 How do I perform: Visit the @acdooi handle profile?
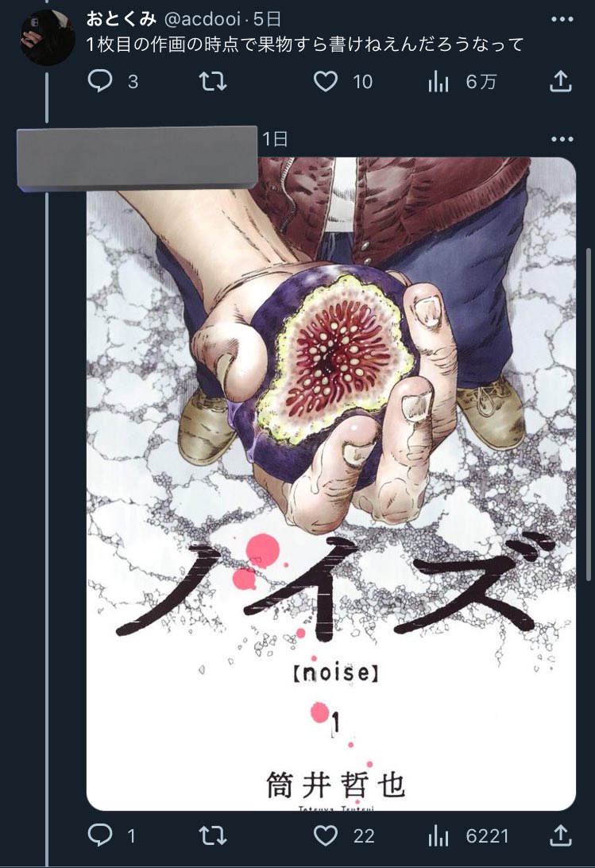pos(203,20)
